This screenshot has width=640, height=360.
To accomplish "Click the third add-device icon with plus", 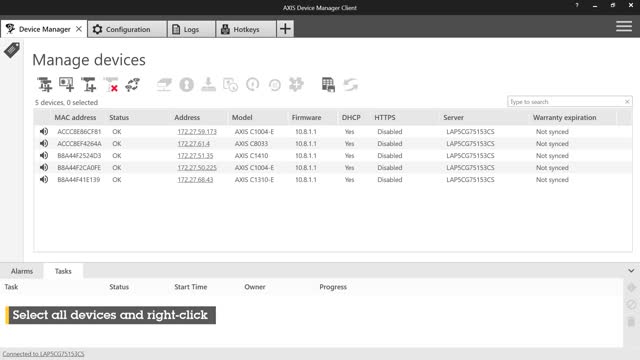I will click(x=89, y=85).
